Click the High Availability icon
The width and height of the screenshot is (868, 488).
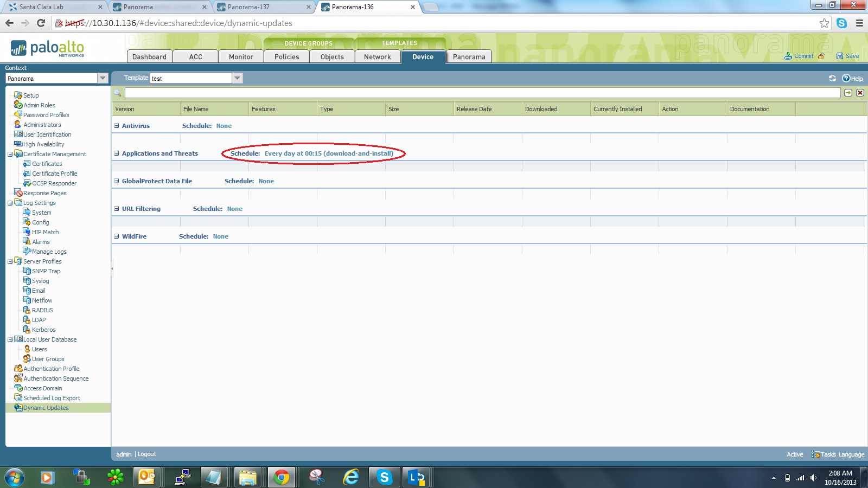[18, 144]
